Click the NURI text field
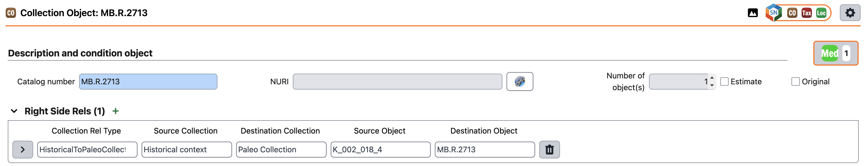The width and height of the screenshot is (868, 166). (x=397, y=81)
